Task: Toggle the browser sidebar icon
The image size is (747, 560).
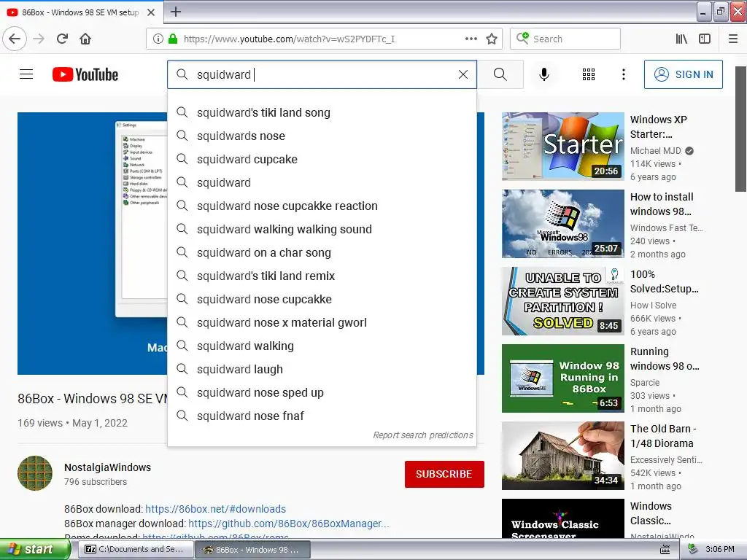Action: (705, 39)
